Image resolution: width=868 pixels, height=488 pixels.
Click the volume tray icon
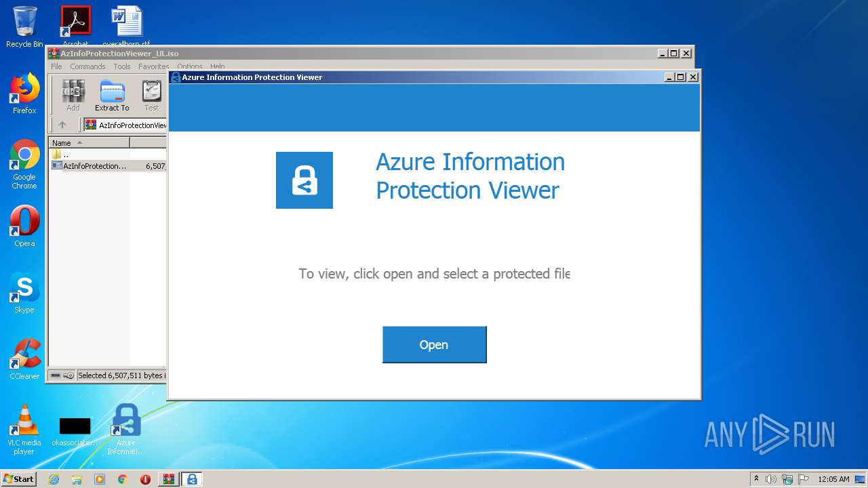(x=771, y=479)
